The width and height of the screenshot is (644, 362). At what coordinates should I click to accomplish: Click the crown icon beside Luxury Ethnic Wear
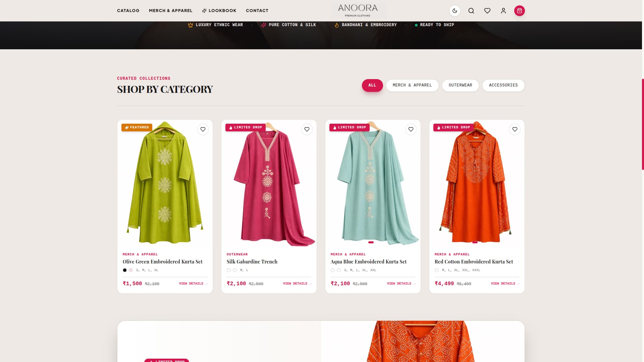(x=191, y=25)
